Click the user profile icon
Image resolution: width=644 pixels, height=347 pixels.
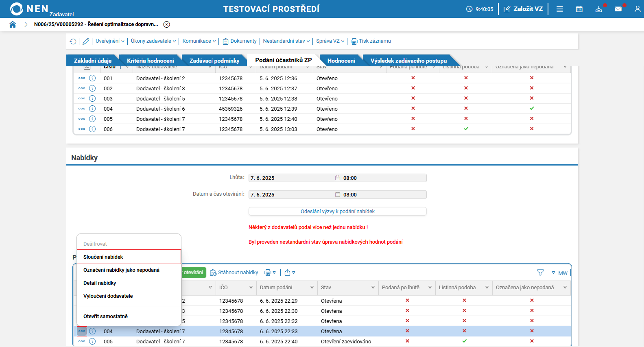pos(637,9)
